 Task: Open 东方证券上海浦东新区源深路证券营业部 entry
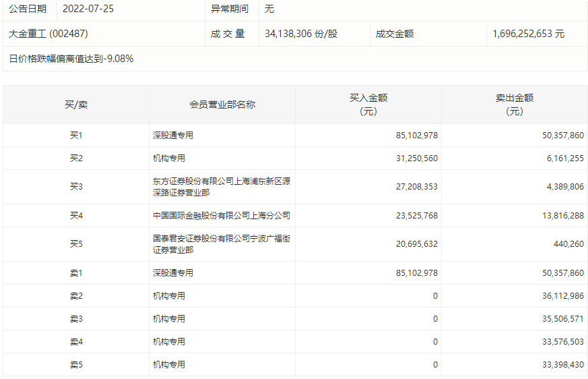point(221,187)
